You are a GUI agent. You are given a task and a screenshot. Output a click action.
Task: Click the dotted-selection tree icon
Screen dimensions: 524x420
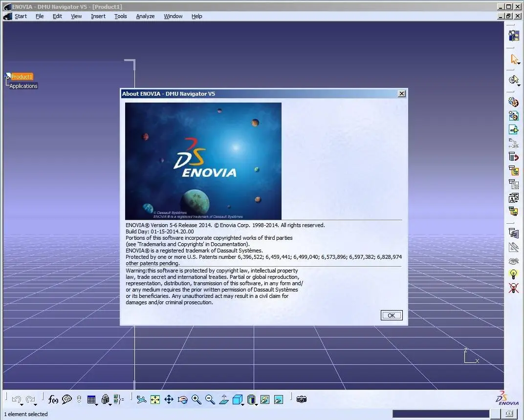coord(513,184)
